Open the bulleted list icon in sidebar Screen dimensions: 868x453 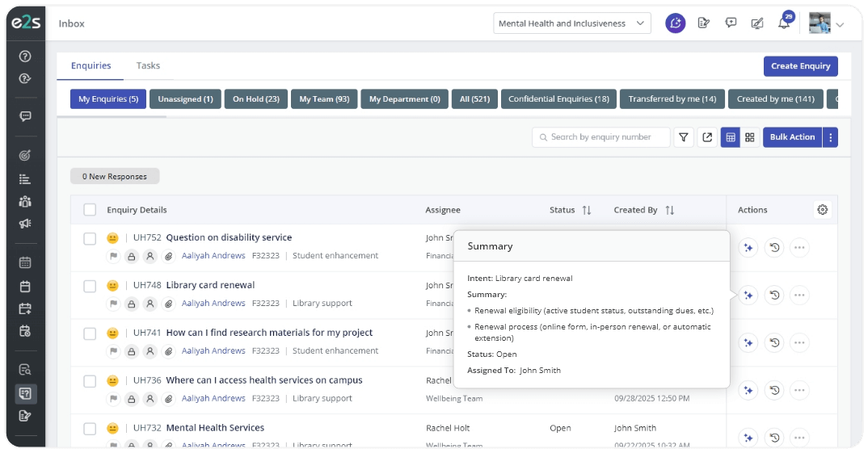click(25, 178)
